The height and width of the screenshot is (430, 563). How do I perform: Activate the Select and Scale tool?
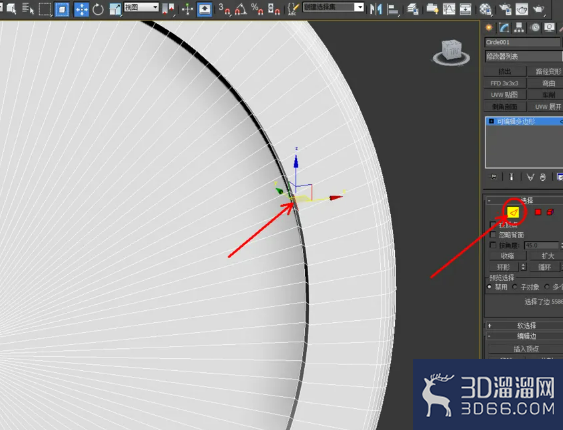(115, 9)
